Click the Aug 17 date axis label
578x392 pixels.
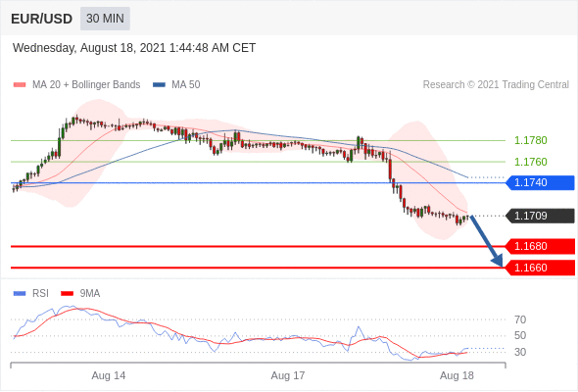pyautogui.click(x=288, y=375)
